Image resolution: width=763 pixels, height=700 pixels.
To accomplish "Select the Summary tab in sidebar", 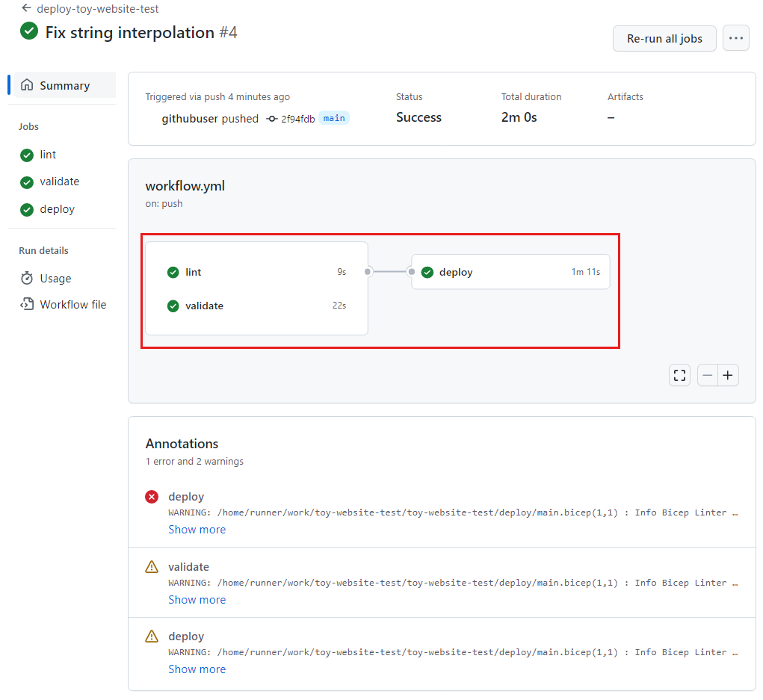I will click(x=64, y=85).
